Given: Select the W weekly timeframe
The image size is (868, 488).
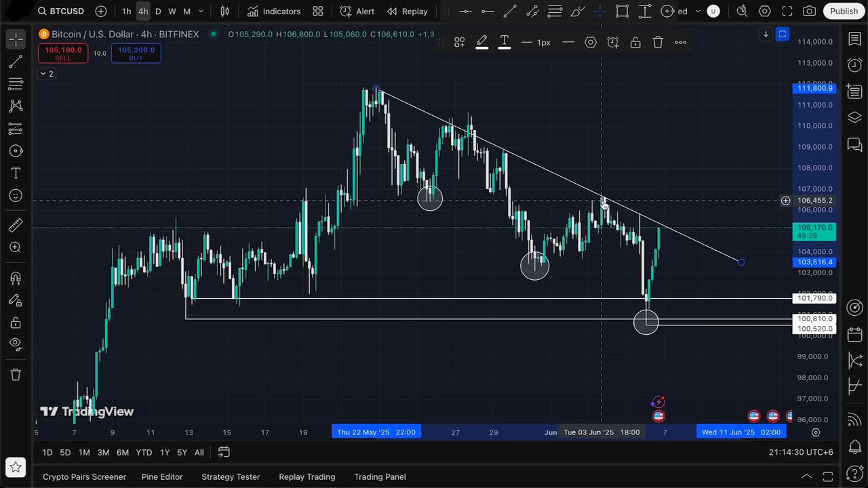Looking at the screenshot, I should click(x=172, y=11).
